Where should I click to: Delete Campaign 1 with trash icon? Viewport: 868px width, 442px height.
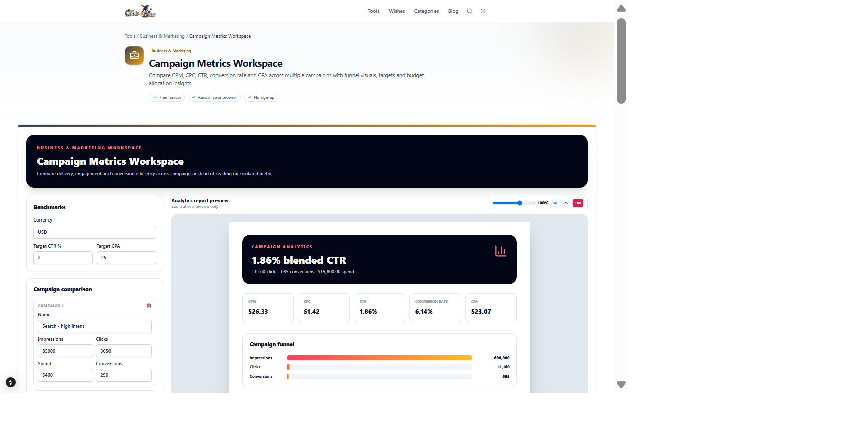pyautogui.click(x=149, y=306)
